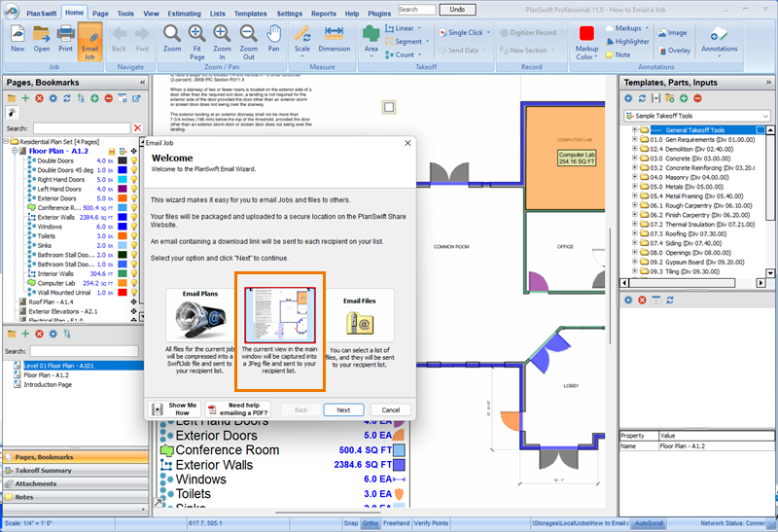Select the Highlighter annotation tool
The height and width of the screenshot is (532, 778).
[x=627, y=42]
